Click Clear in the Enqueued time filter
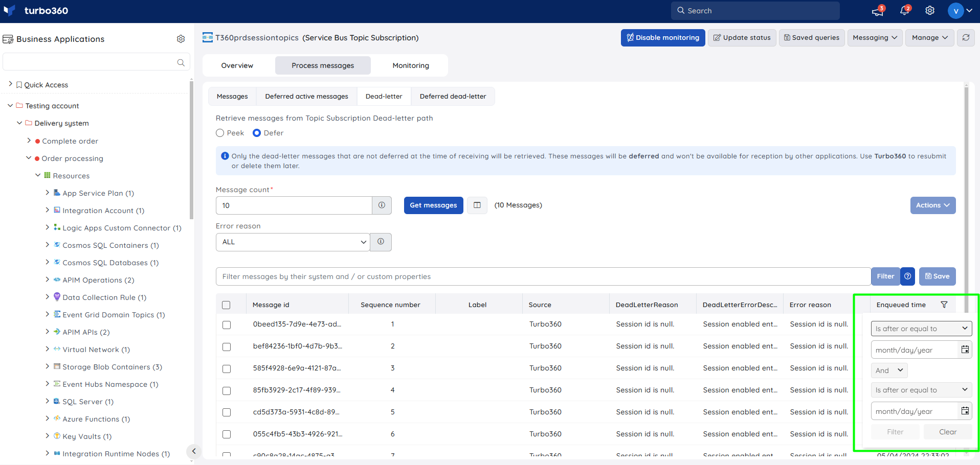This screenshot has width=980, height=465. (x=948, y=432)
